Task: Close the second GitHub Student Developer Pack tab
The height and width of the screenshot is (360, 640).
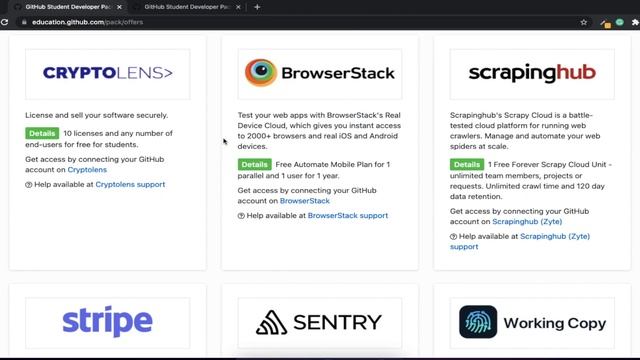Action: 238,7
